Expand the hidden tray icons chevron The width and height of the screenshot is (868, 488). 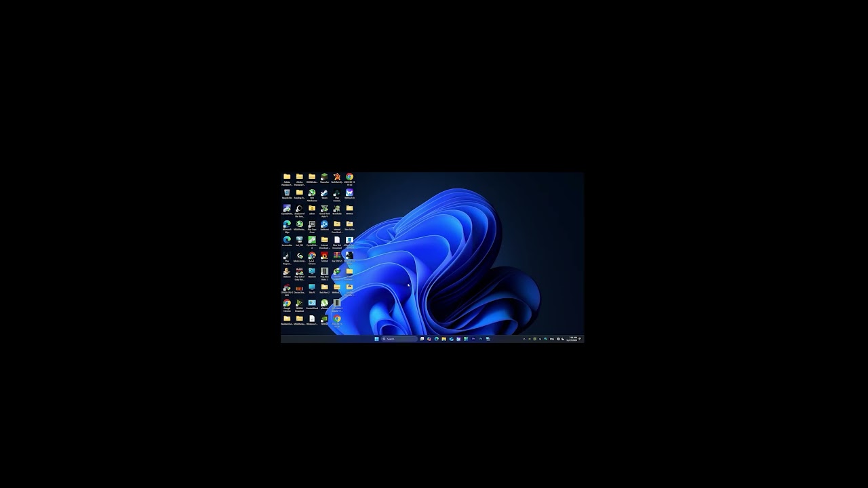click(x=524, y=339)
